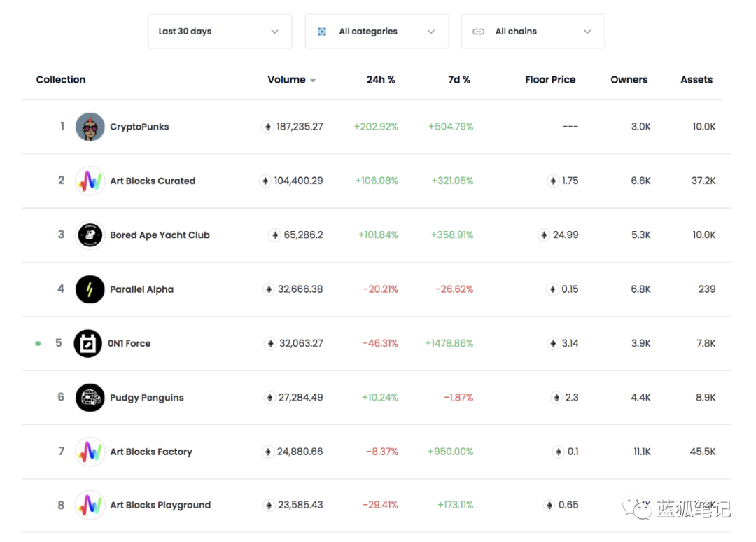Screen dimensions: 756x542
Task: Click the CryptoPunks collection avatar
Action: click(90, 127)
